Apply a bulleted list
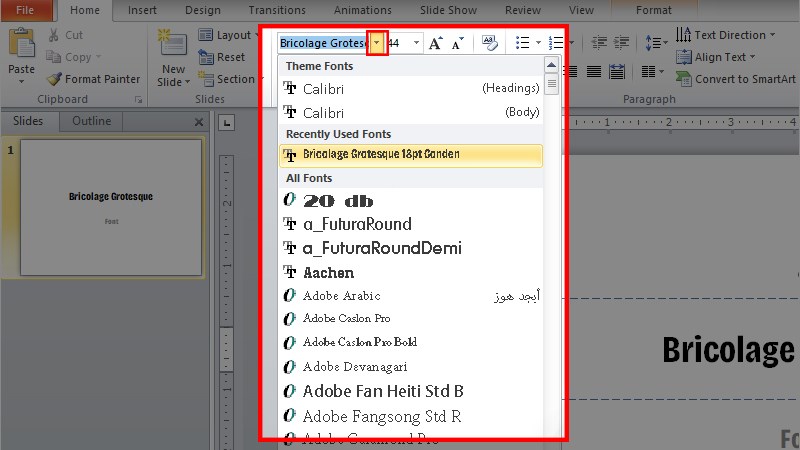The image size is (800, 450). pyautogui.click(x=522, y=43)
